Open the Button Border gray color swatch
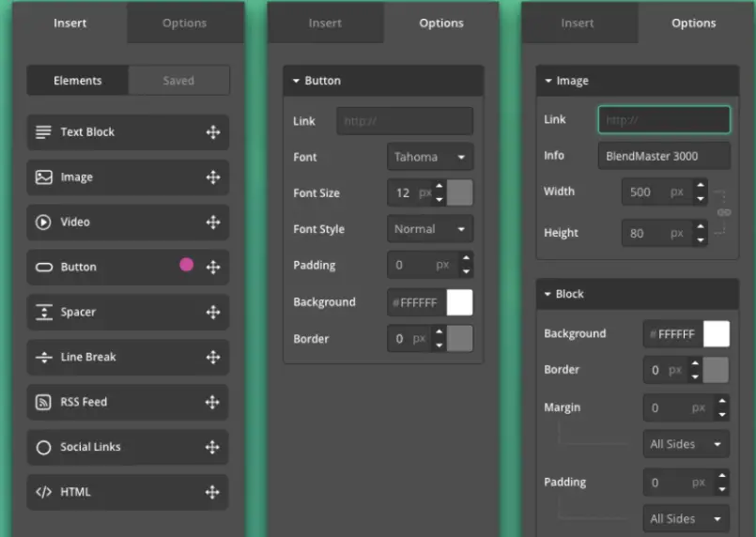 point(459,339)
